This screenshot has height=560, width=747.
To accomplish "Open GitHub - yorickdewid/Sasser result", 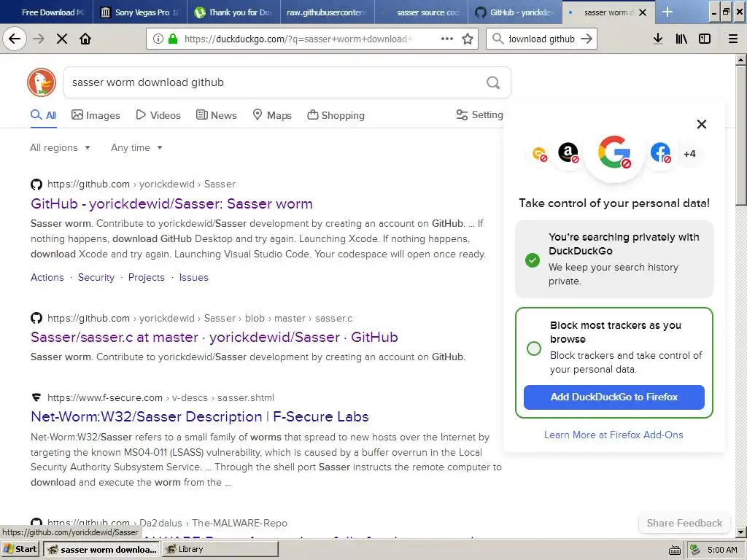I will coord(171,204).
